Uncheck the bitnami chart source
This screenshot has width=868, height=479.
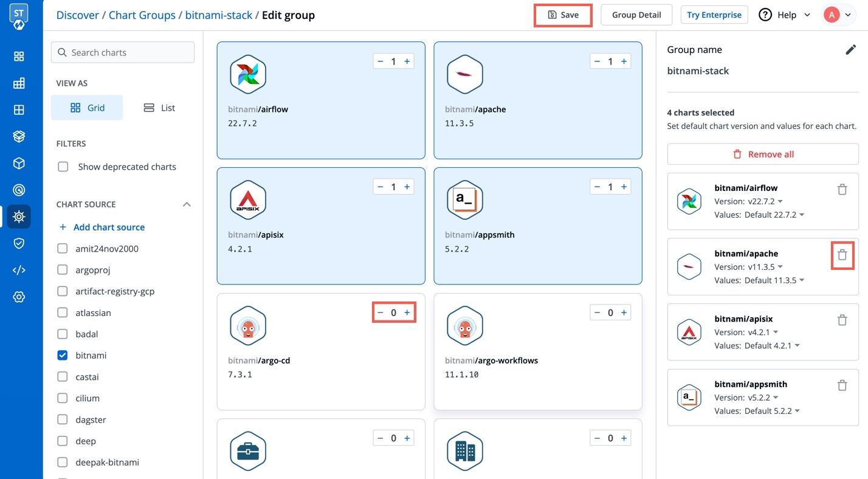62,355
